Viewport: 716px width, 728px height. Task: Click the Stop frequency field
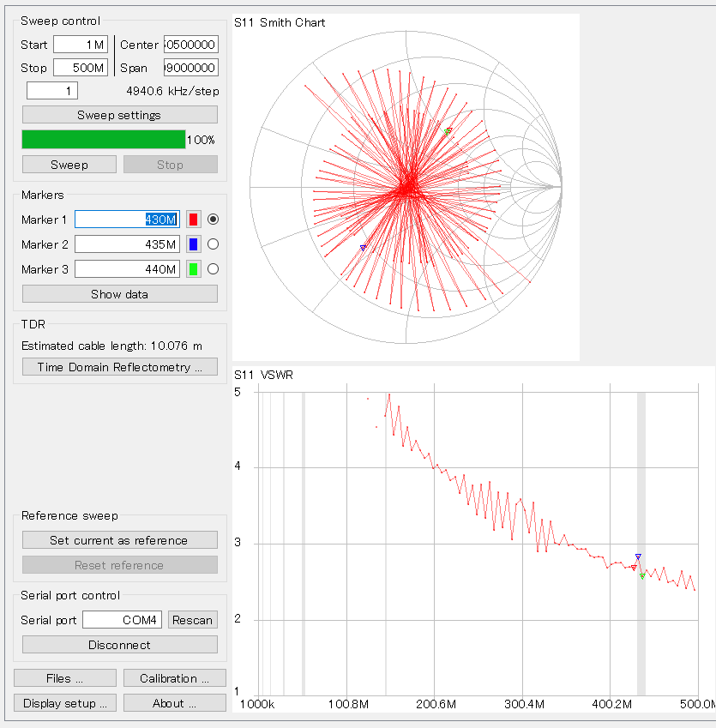pos(81,68)
